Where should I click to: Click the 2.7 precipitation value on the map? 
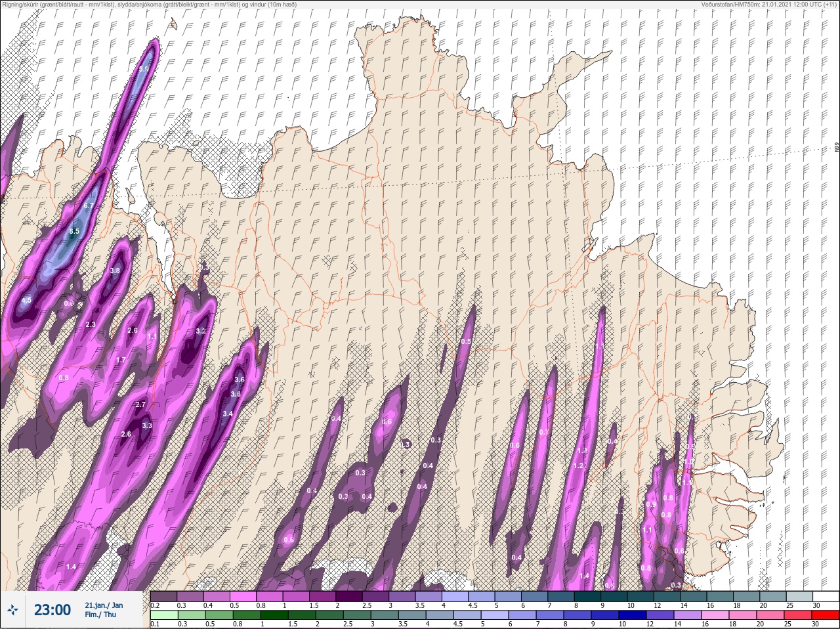tap(140, 404)
